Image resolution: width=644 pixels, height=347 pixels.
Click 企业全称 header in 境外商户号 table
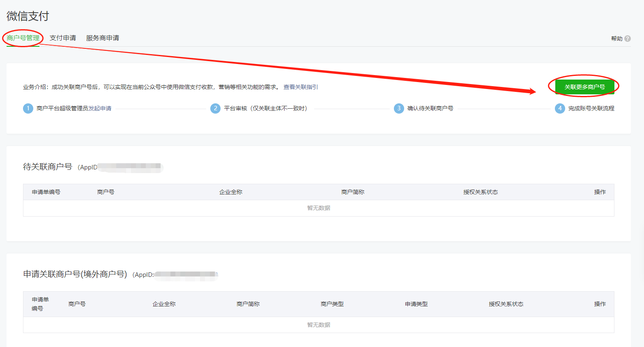[x=164, y=304]
